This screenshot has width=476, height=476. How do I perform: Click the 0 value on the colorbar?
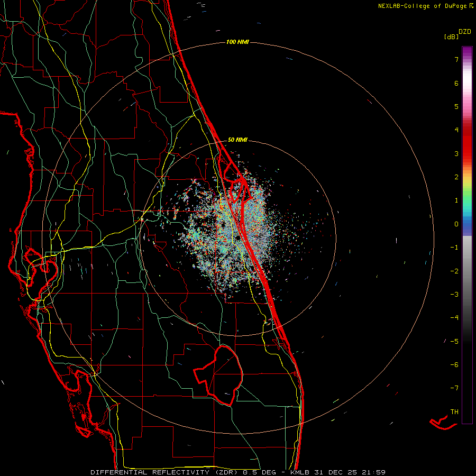(456, 224)
